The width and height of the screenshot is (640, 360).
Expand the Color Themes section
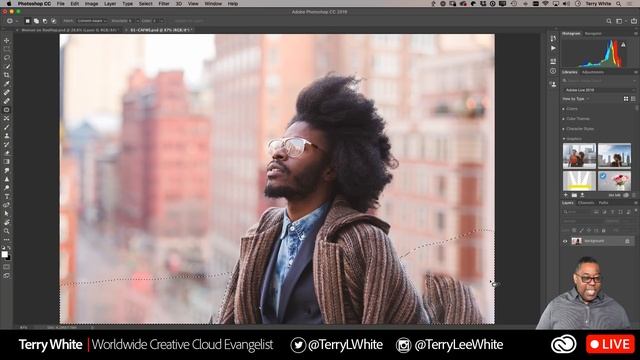[564, 119]
